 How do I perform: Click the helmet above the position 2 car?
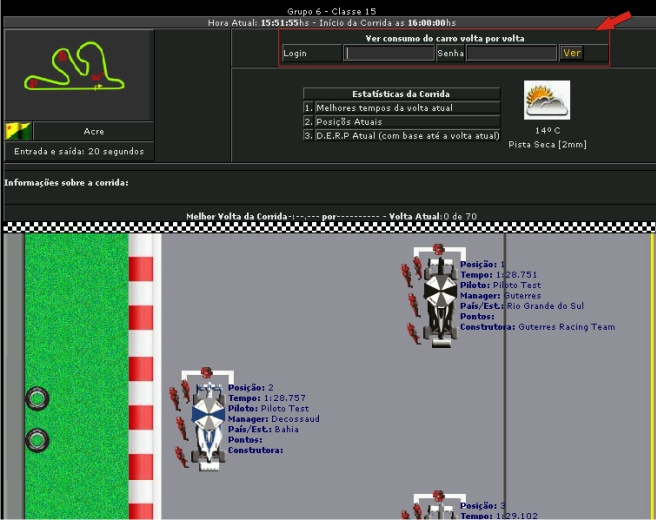pyautogui.click(x=206, y=373)
